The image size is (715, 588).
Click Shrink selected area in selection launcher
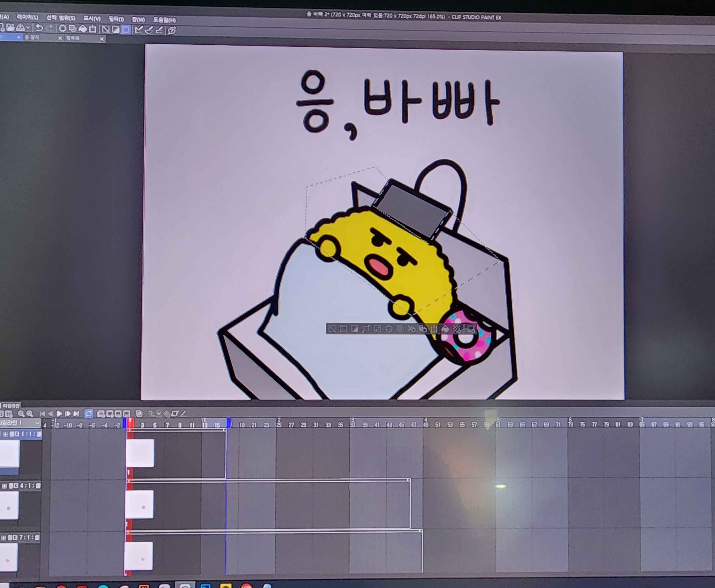(378, 329)
